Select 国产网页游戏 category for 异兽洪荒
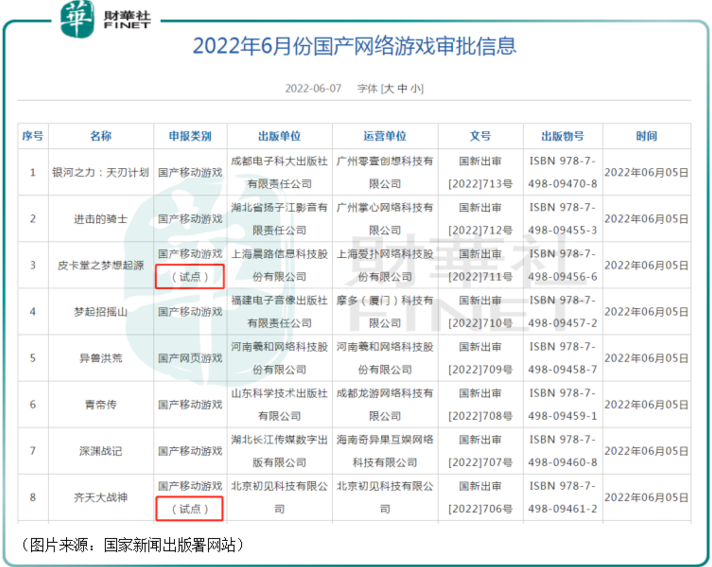Image resolution: width=712 pixels, height=567 pixels. [x=190, y=357]
